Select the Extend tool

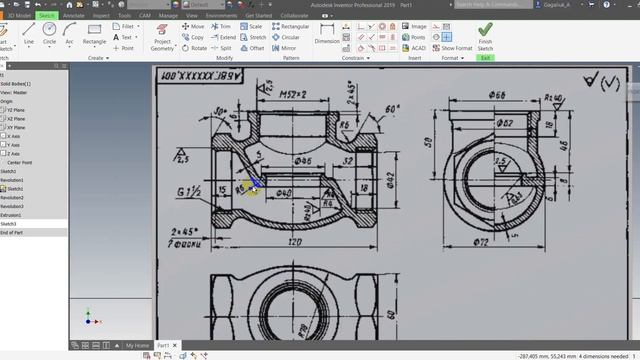[223, 37]
